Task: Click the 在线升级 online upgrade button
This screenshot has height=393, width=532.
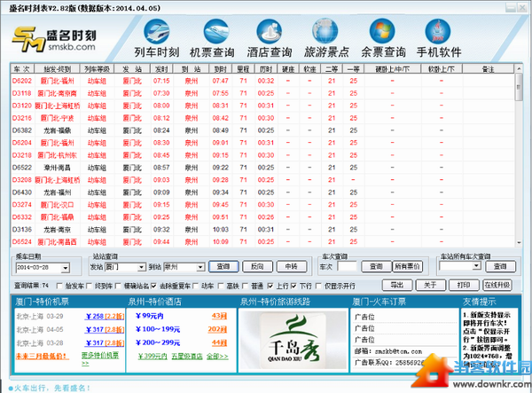Action: (x=497, y=285)
